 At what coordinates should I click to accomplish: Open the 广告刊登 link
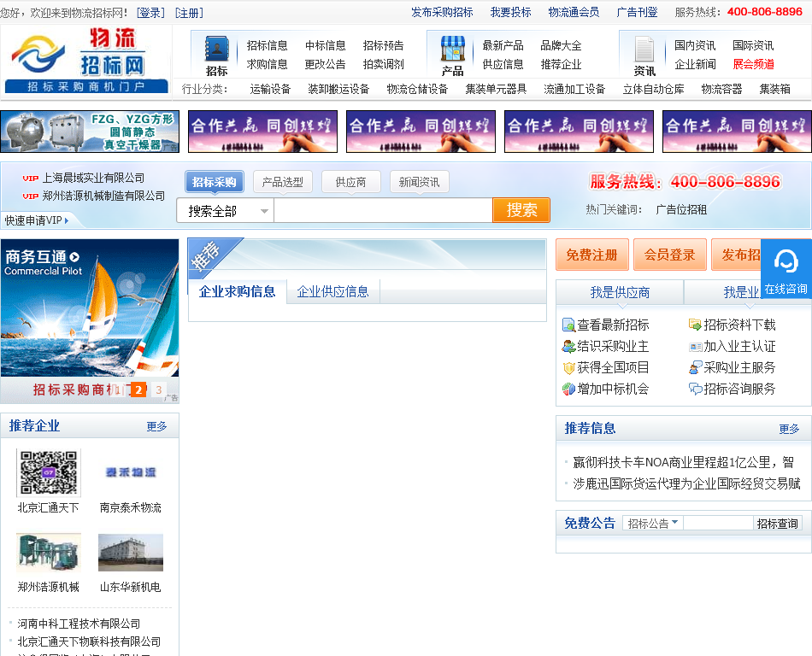(637, 13)
